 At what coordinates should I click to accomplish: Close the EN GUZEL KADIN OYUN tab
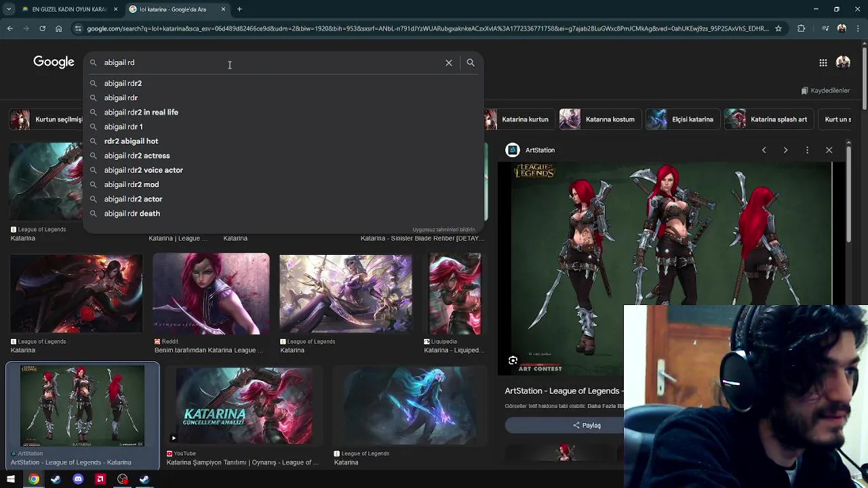[115, 9]
